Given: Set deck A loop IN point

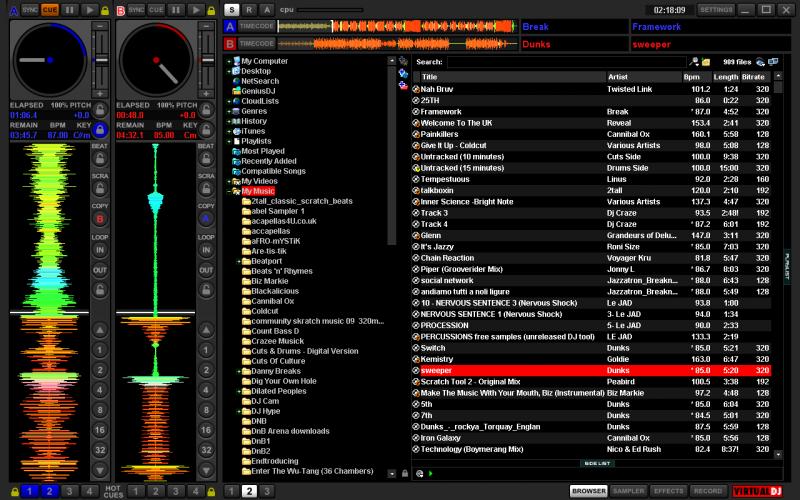Looking at the screenshot, I should (100, 250).
